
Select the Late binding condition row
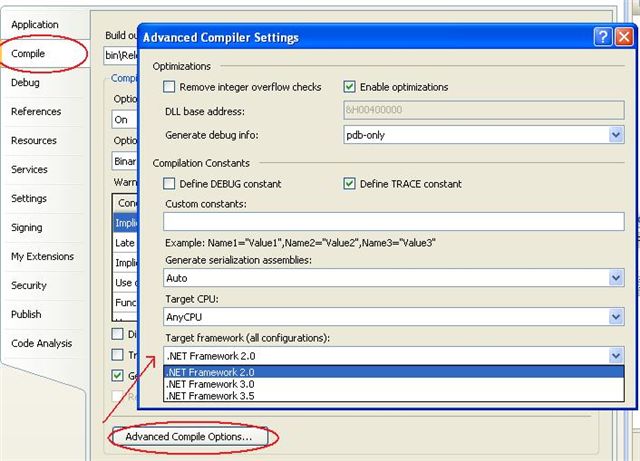[x=126, y=243]
